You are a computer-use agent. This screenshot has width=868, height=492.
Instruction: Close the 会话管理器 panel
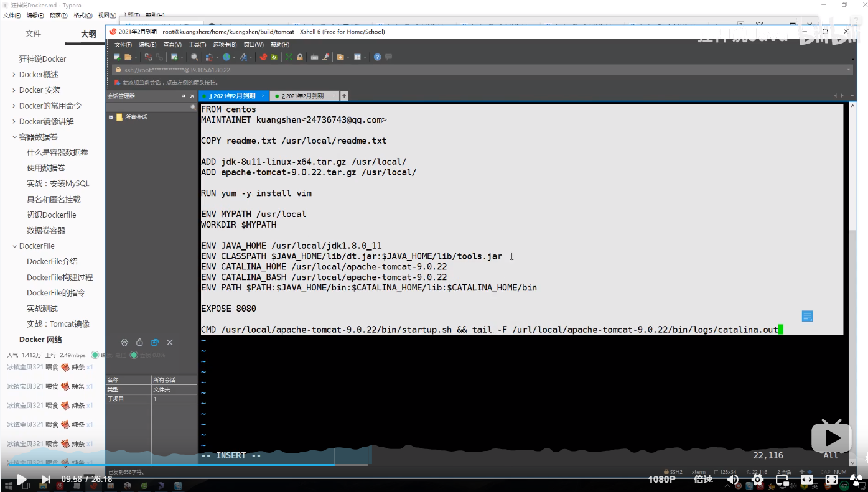click(192, 96)
